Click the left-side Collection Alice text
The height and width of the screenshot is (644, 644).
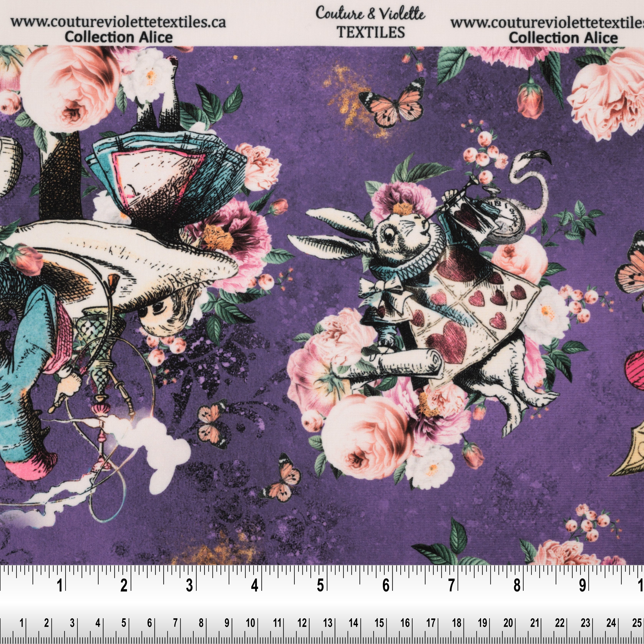[119, 37]
